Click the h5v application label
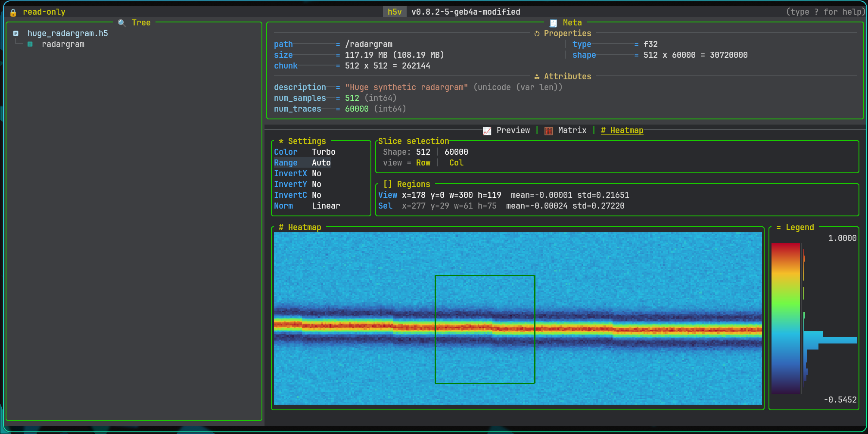The image size is (868, 434). (x=395, y=12)
